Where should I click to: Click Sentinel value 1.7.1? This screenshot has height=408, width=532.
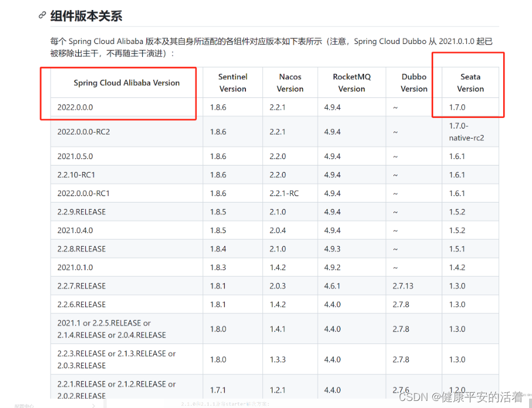pos(218,390)
